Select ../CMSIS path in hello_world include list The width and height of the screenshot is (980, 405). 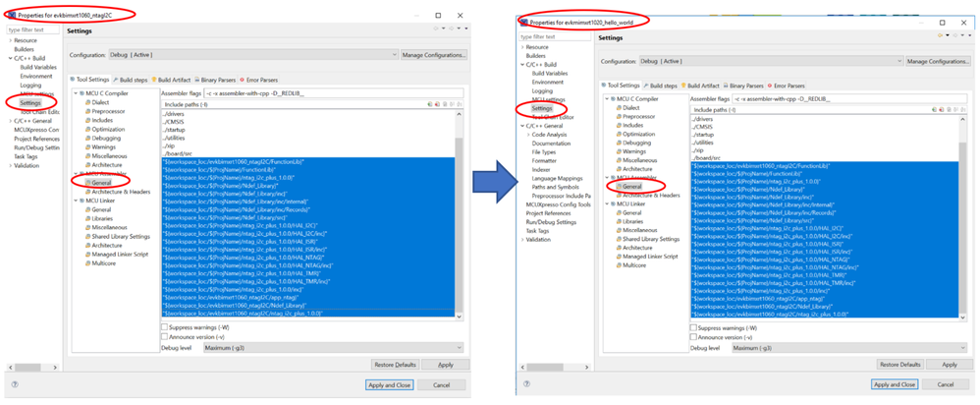click(x=702, y=127)
